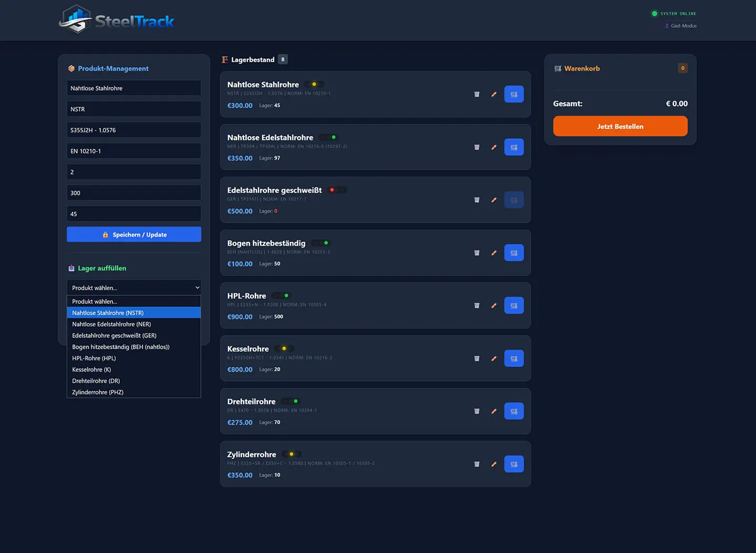Toggle the status indicator on Zylinderrohre
Image resolution: width=756 pixels, height=553 pixels.
coord(291,454)
